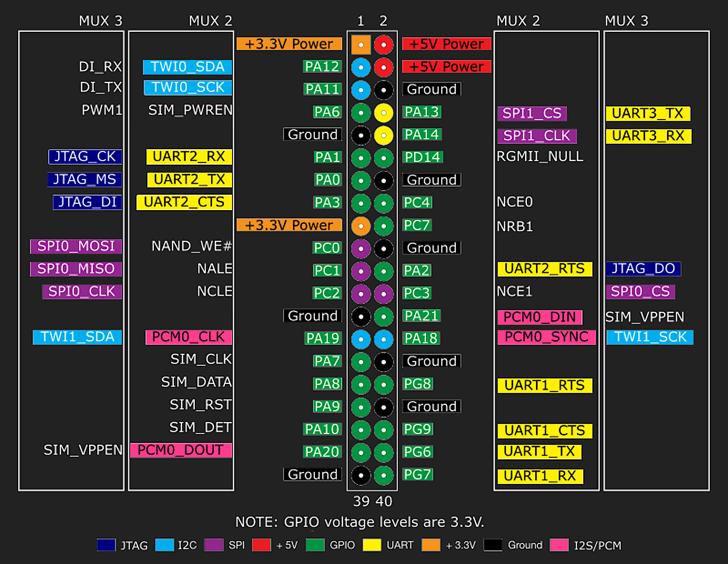Click the Ground black legend swatch

click(x=493, y=545)
